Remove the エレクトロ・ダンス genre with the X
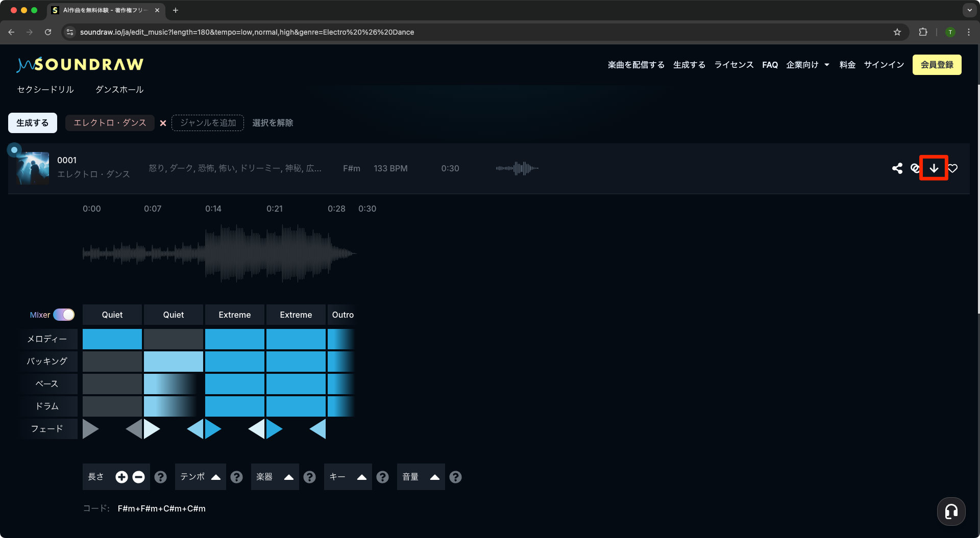 pyautogui.click(x=163, y=123)
